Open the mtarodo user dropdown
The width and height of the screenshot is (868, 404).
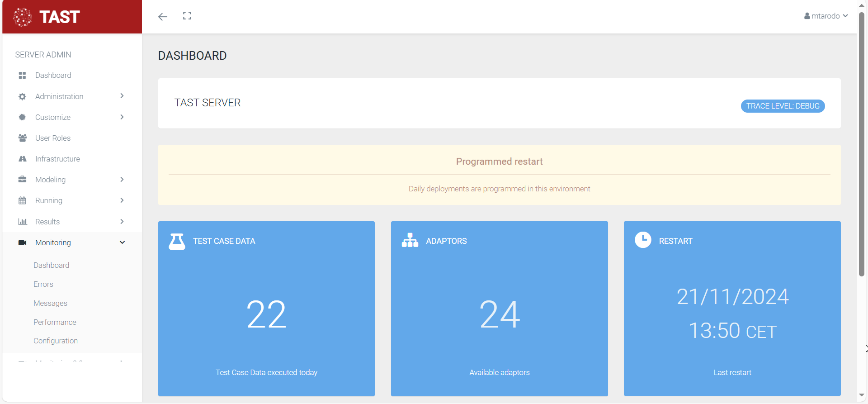pyautogui.click(x=826, y=16)
